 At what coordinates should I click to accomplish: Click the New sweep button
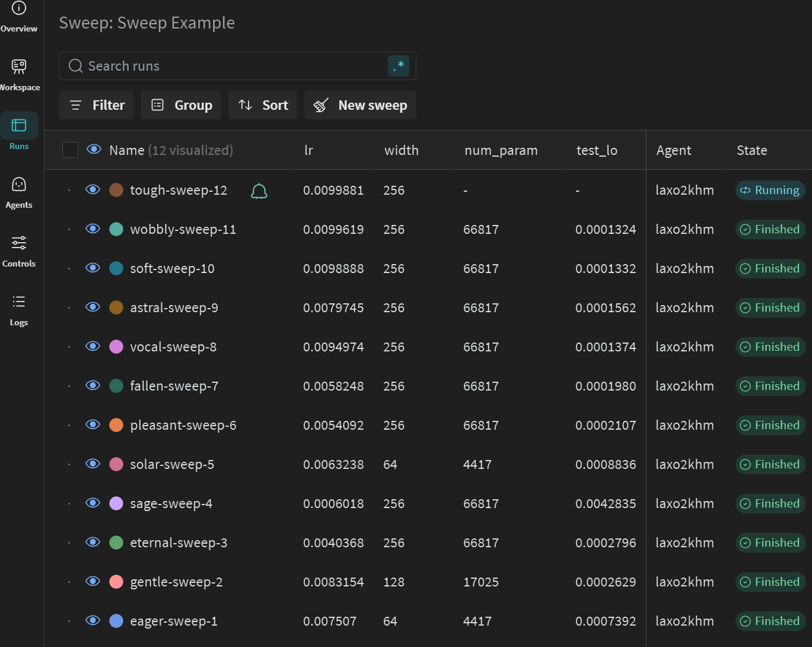360,105
